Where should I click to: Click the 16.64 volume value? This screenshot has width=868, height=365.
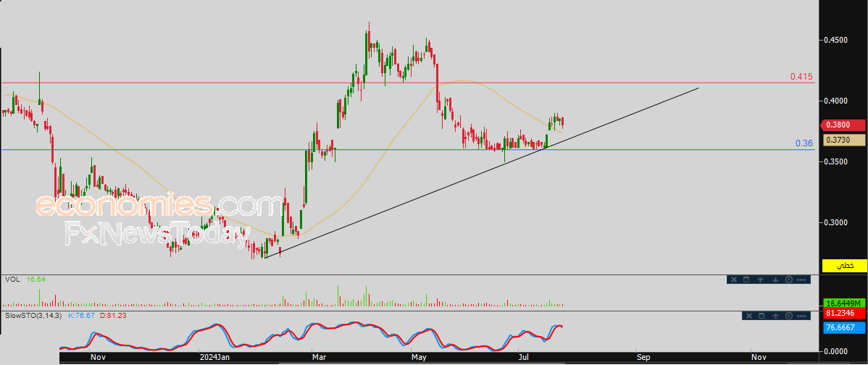[36, 280]
